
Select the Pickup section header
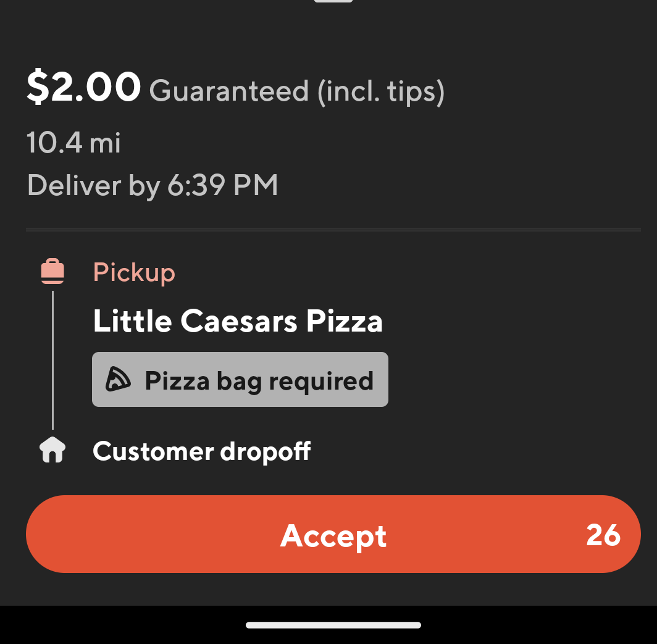[x=133, y=272]
